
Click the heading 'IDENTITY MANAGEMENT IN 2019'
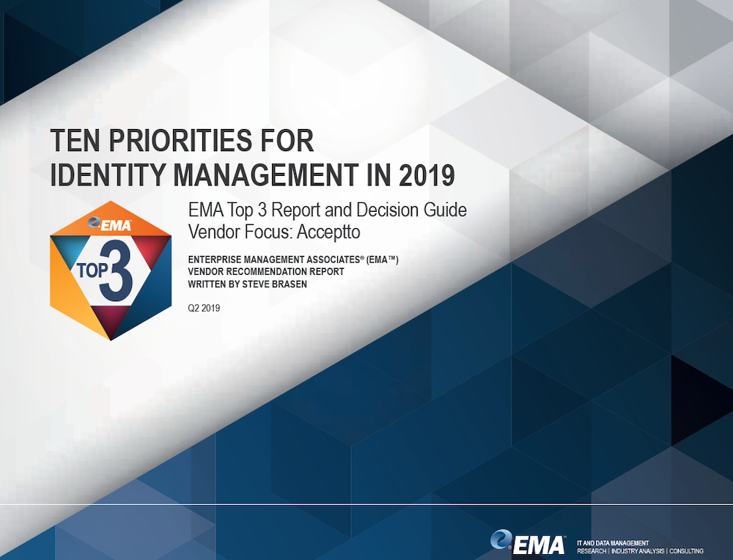pos(252,175)
